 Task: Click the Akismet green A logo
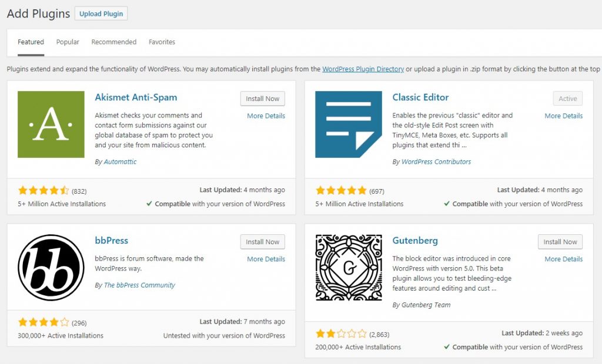click(51, 124)
